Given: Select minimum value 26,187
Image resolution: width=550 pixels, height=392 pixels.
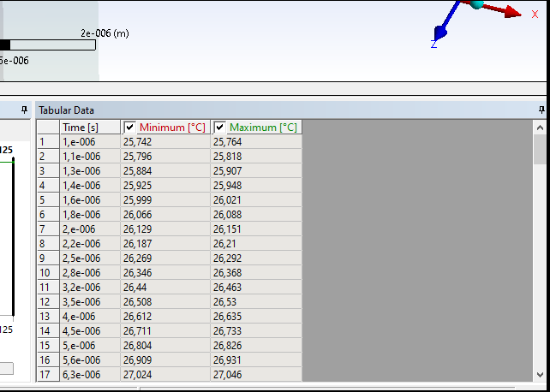Looking at the screenshot, I should click(165, 243).
